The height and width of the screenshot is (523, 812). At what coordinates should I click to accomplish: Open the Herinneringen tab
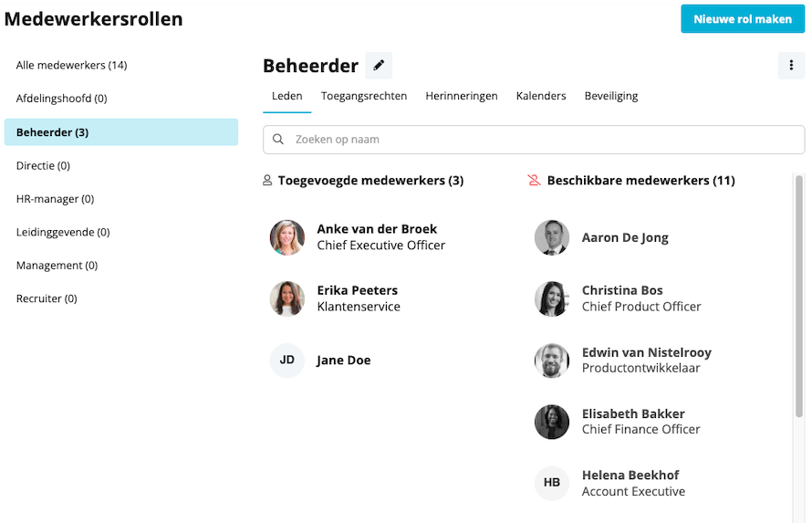pyautogui.click(x=462, y=96)
